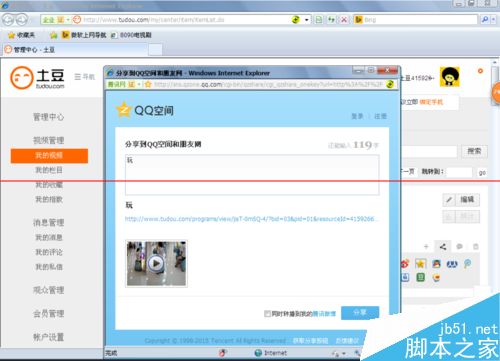Click the red X stop loading icon

[x=343, y=20]
